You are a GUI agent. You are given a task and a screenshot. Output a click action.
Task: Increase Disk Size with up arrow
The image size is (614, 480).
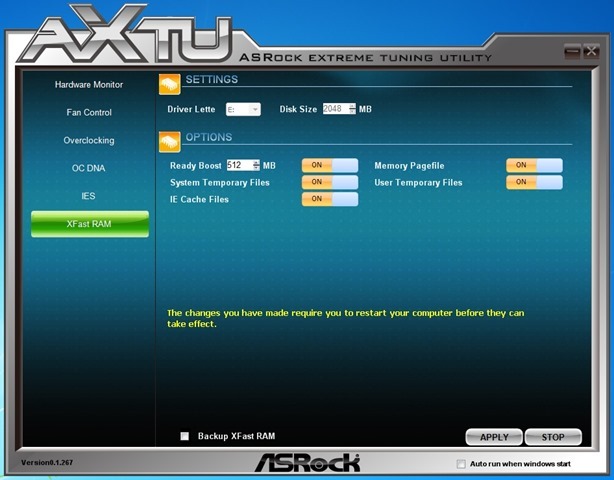point(352,106)
